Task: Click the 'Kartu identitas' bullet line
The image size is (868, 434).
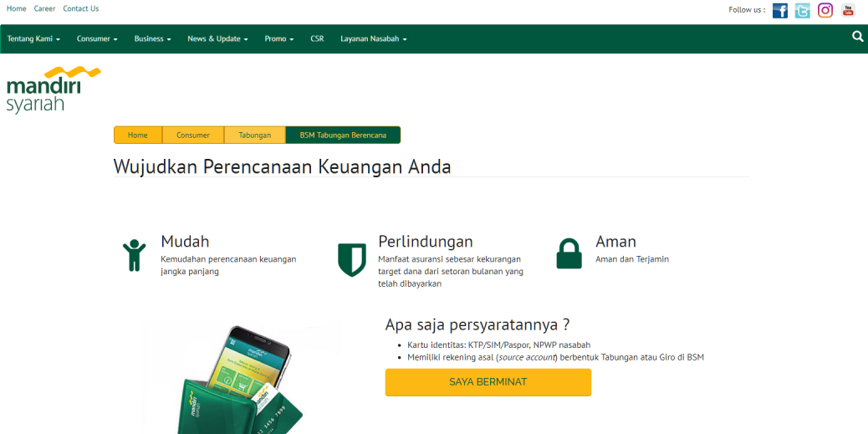Action: [x=498, y=345]
